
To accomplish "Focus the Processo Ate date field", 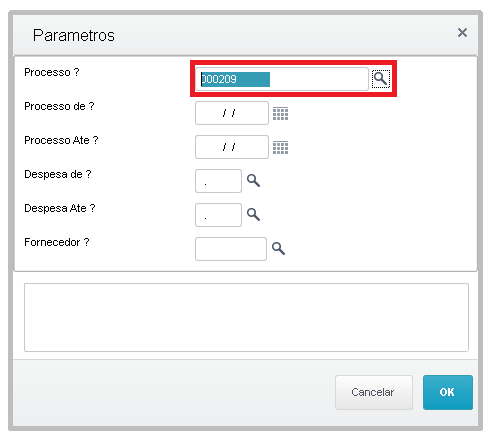I will click(x=232, y=147).
